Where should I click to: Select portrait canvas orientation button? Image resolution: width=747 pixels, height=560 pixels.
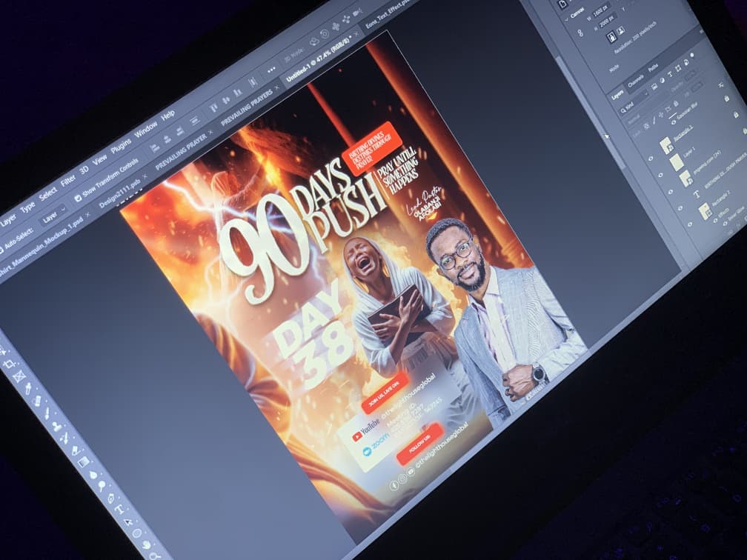click(611, 37)
